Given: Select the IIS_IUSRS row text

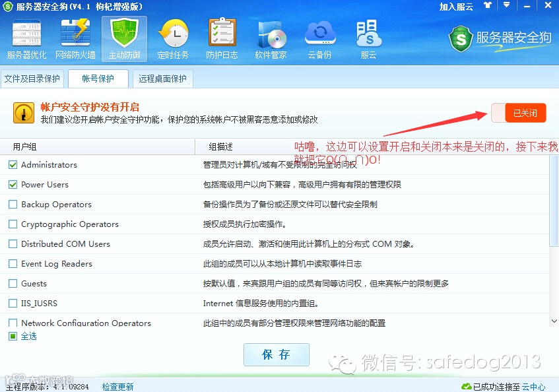Looking at the screenshot, I should pos(39,304).
